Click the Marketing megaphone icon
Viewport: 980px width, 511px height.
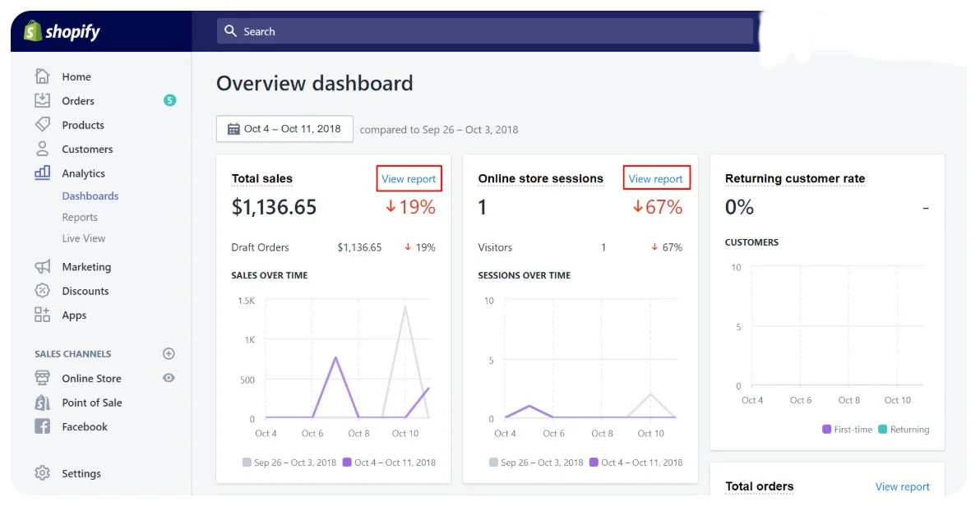43,267
